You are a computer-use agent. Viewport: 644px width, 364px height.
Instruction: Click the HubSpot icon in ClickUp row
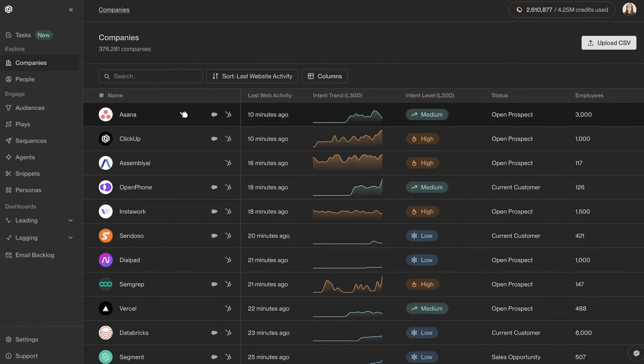(x=228, y=139)
